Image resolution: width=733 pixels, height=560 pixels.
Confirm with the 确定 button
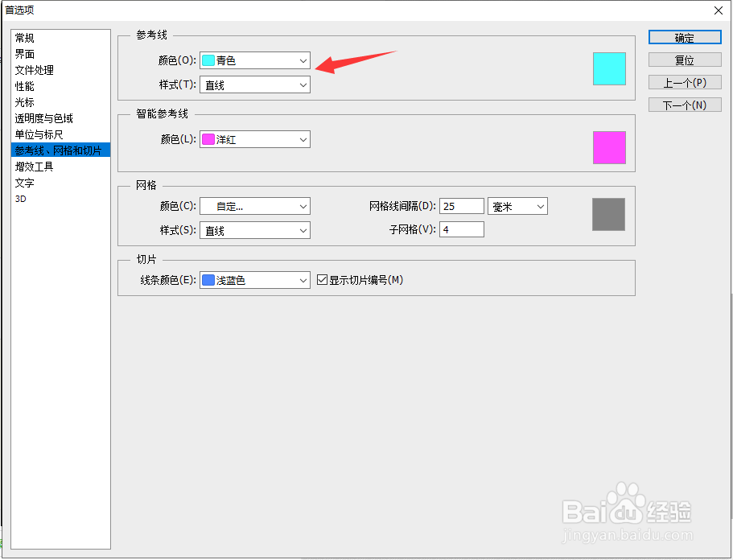[685, 37]
